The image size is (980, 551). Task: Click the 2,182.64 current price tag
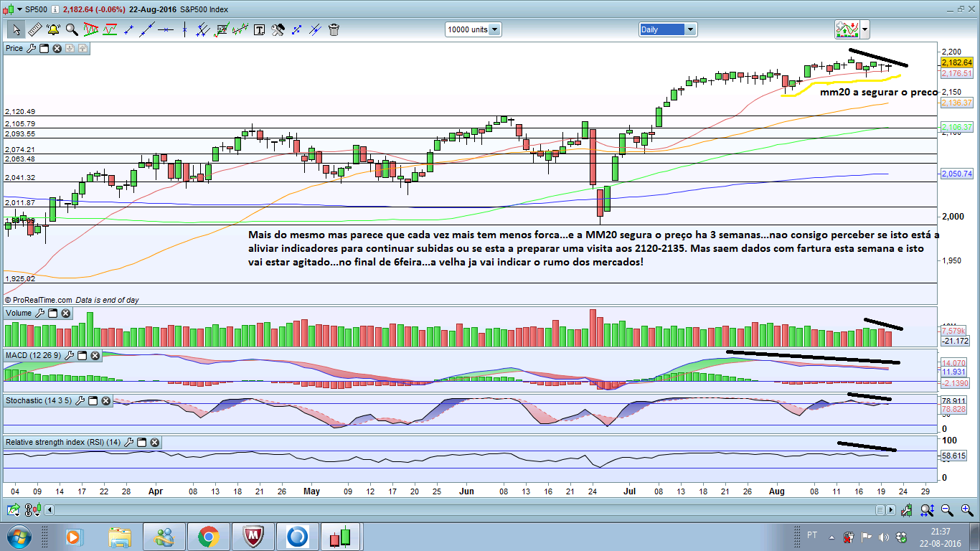pyautogui.click(x=956, y=63)
